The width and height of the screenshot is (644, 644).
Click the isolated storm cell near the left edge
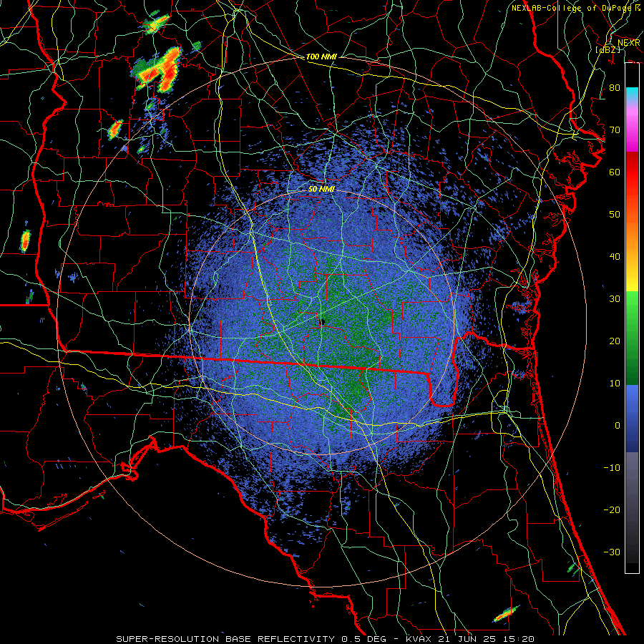point(26,240)
